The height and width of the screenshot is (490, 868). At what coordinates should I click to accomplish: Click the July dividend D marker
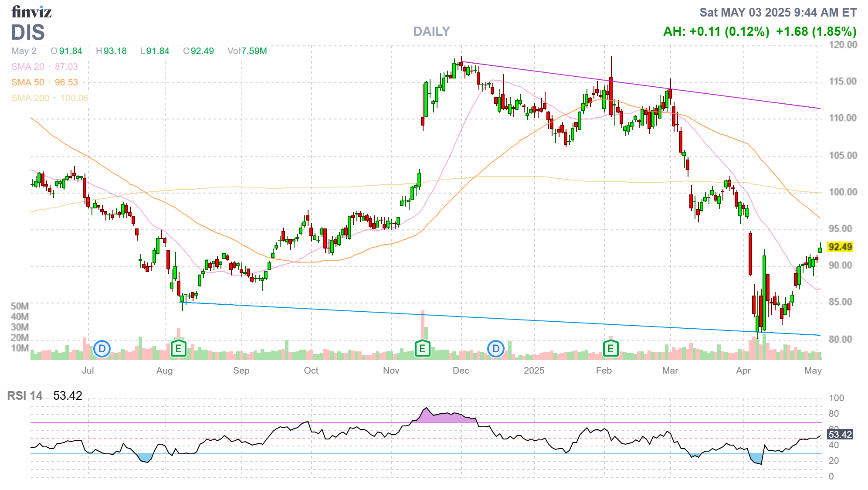pos(102,349)
